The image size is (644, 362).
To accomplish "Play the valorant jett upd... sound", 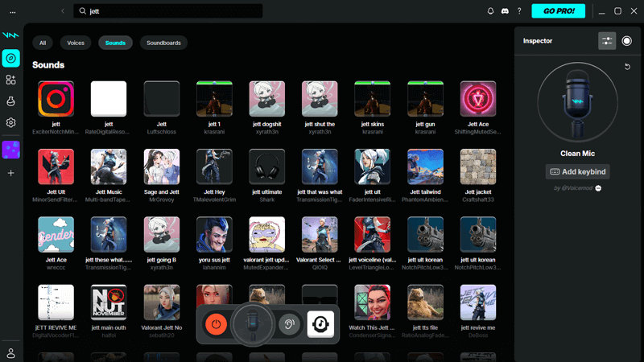I will click(x=267, y=234).
